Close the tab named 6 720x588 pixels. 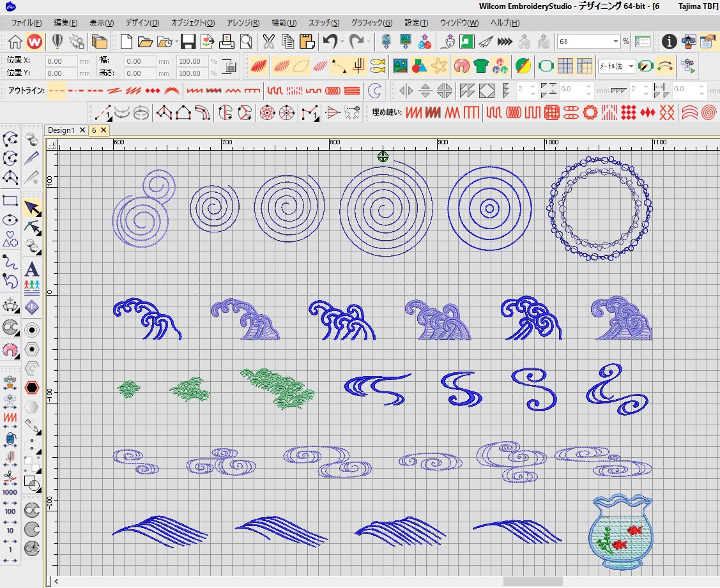[103, 130]
